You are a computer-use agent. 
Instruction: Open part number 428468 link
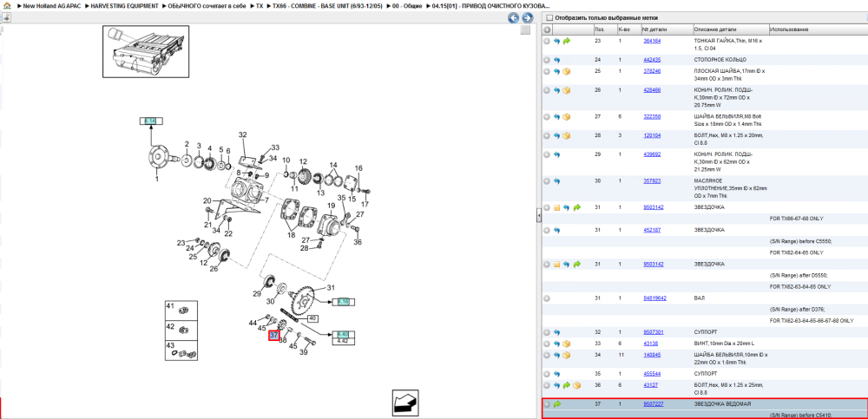pos(652,90)
